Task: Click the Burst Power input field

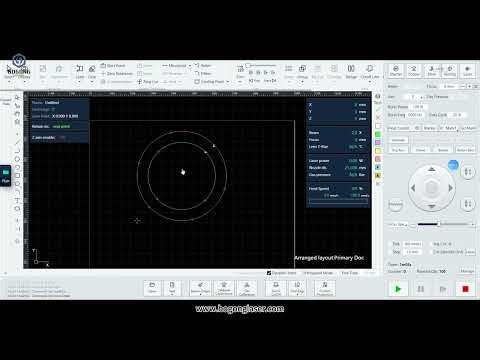Action: pos(418,107)
